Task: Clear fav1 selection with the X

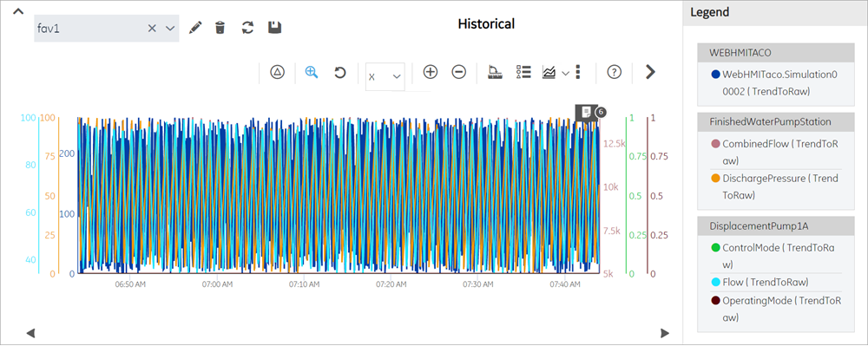Action: point(152,29)
